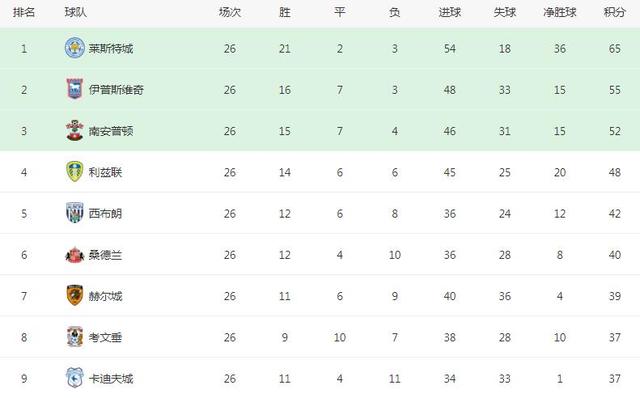Image resolution: width=640 pixels, height=398 pixels.
Task: Click the Hull City tiger badge
Action: coord(75,295)
